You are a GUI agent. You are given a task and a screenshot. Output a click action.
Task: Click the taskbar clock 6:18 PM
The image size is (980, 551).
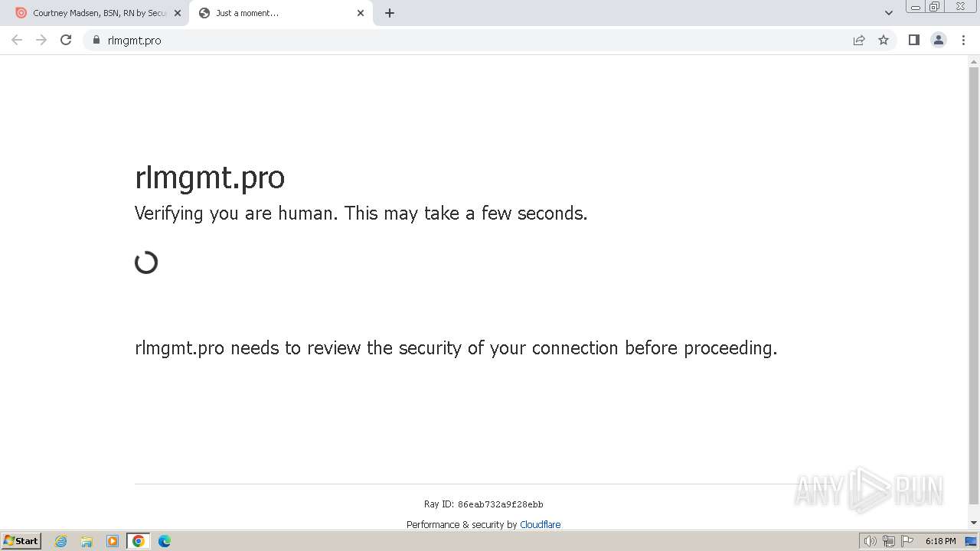pyautogui.click(x=940, y=541)
